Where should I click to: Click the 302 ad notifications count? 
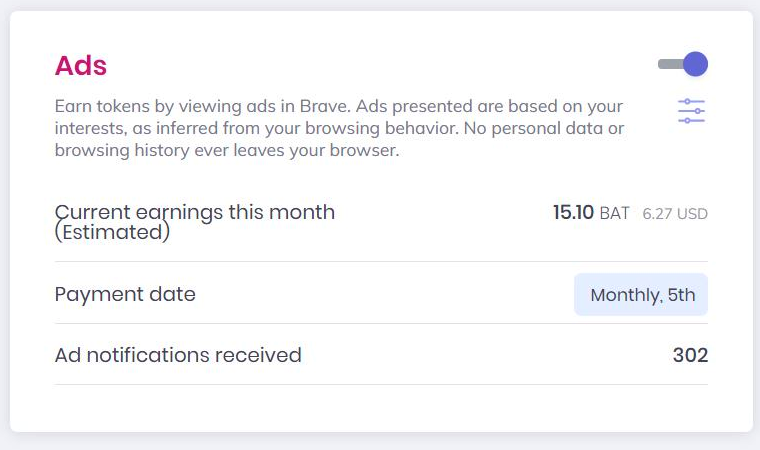click(690, 355)
